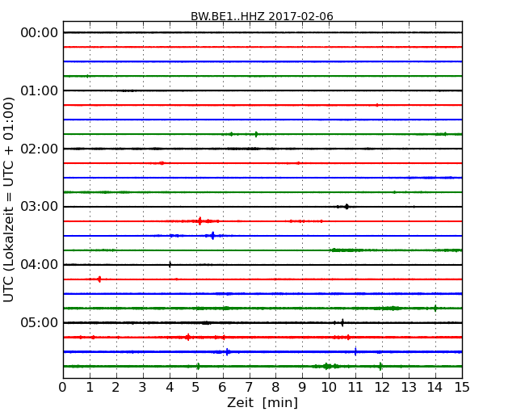The image size is (525, 420).
Task: Select the 01:00 time label
Action: click(40, 90)
